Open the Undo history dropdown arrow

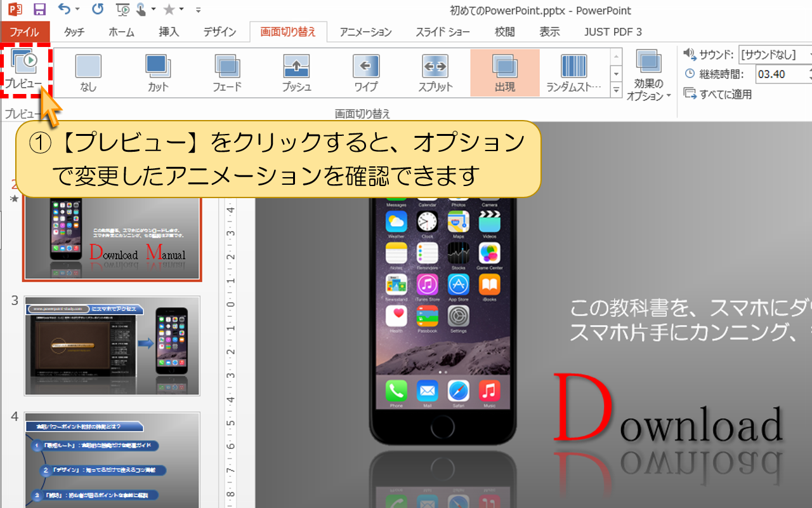pyautogui.click(x=77, y=10)
